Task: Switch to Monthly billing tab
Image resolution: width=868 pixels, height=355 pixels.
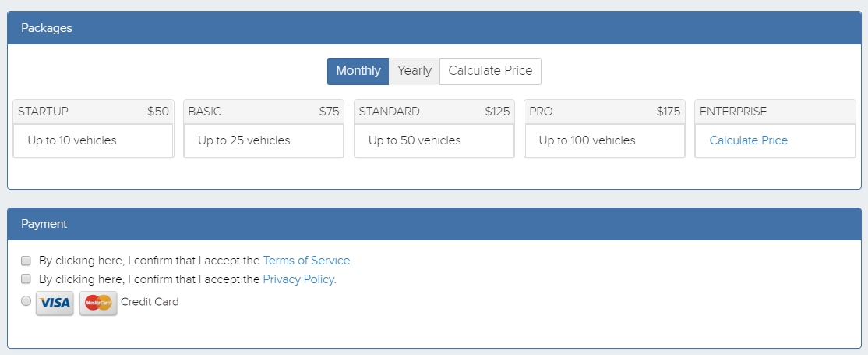Action: (x=358, y=71)
